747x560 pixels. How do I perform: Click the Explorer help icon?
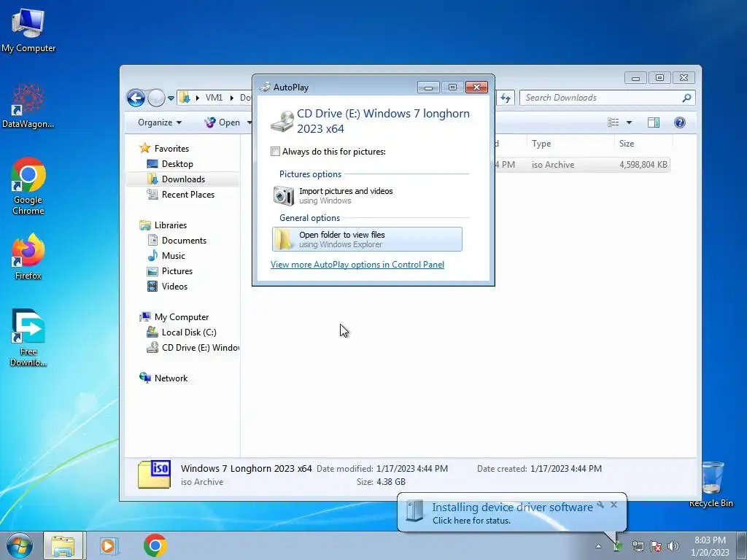[680, 122]
